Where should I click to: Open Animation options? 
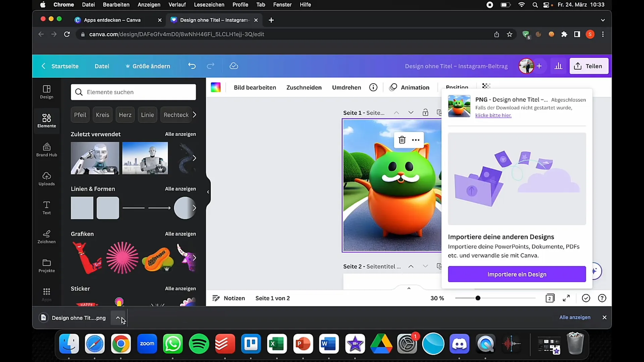[409, 87]
